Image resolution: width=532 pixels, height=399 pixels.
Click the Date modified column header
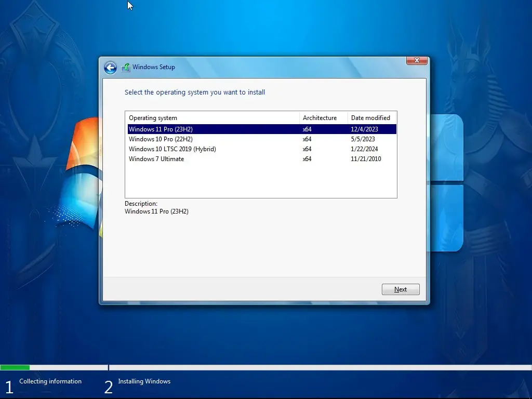pos(370,118)
